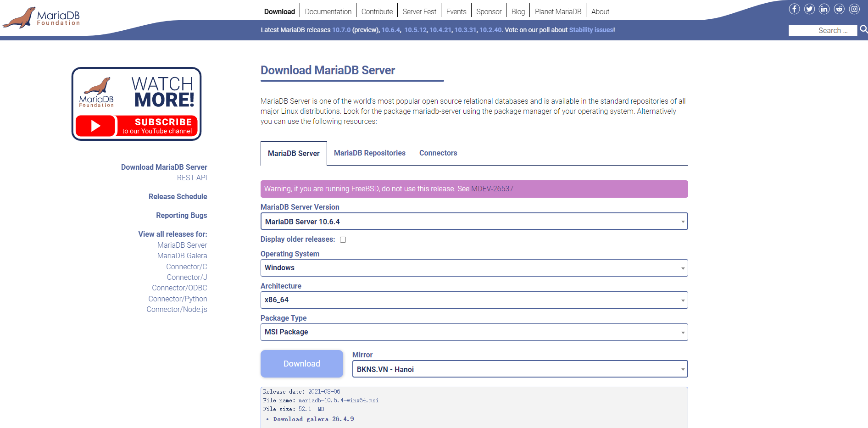Open the MariaDB Facebook page icon

tap(794, 9)
